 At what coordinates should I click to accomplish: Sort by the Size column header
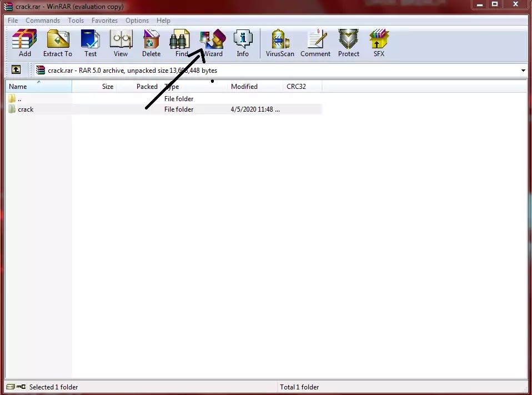pos(94,87)
